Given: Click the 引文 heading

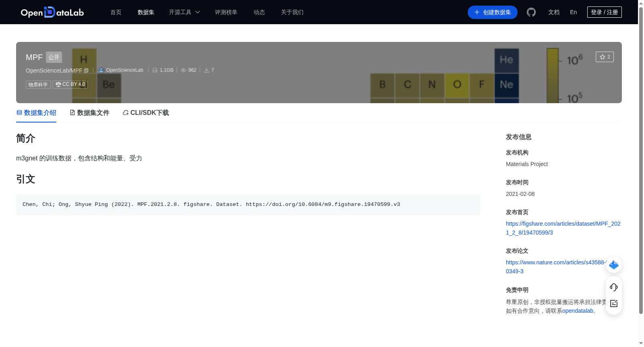Looking at the screenshot, I should click(26, 179).
